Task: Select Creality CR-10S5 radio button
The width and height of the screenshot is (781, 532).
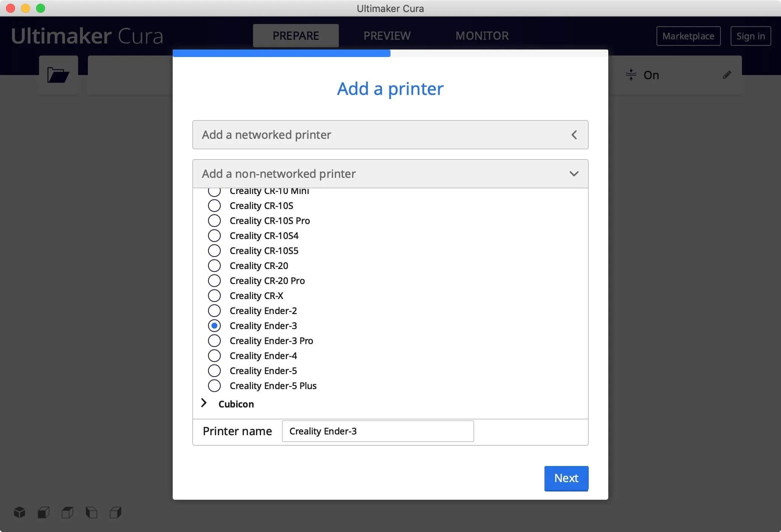Action: [x=214, y=251]
